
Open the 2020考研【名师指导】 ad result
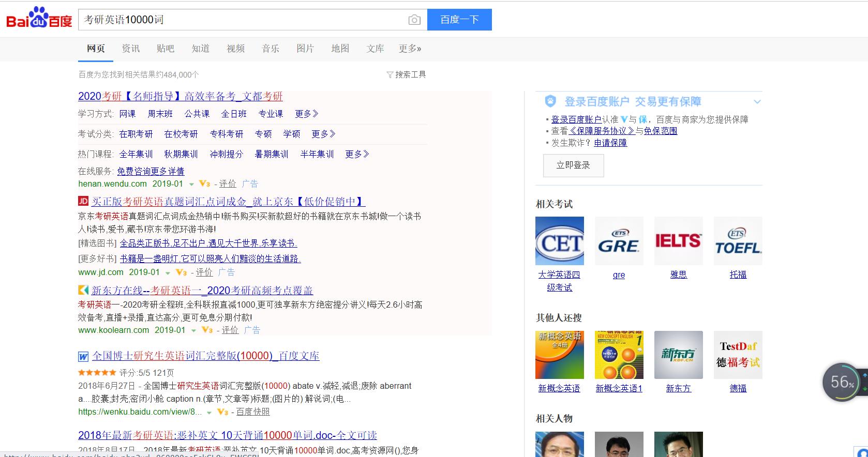[181, 96]
